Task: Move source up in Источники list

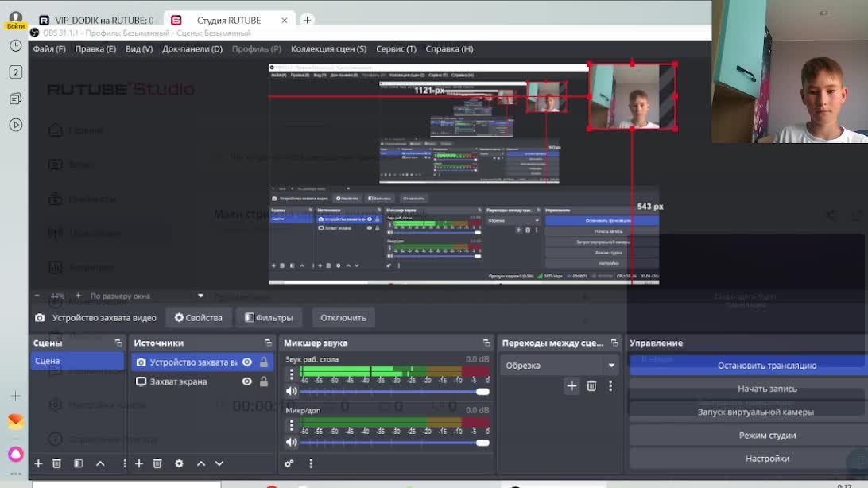Action: click(201, 463)
